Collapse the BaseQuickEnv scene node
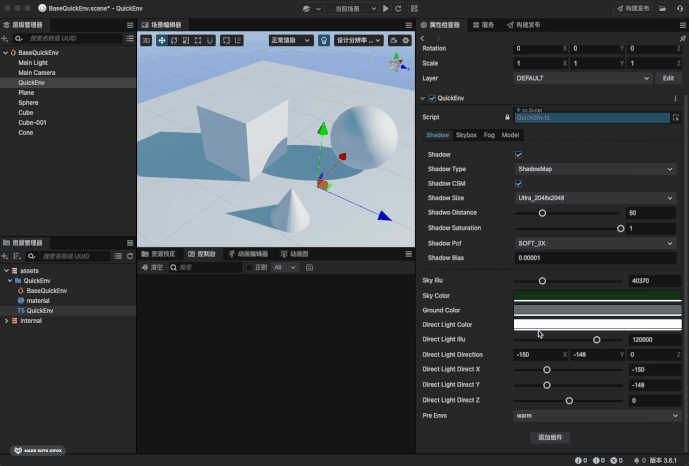The height and width of the screenshot is (466, 689). click(x=5, y=53)
